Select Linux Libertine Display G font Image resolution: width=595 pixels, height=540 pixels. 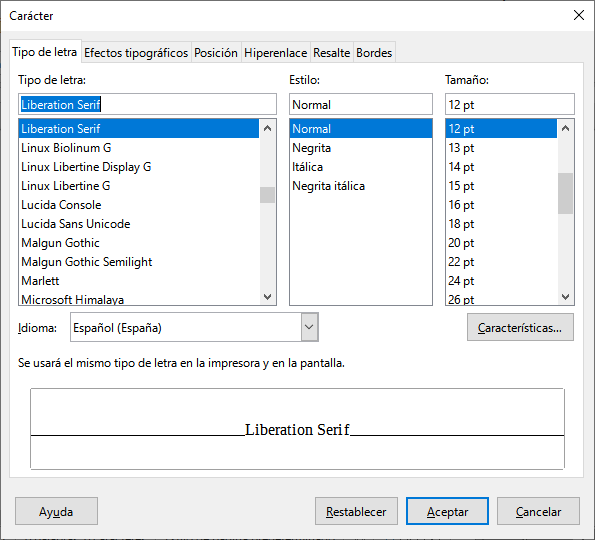(139, 167)
